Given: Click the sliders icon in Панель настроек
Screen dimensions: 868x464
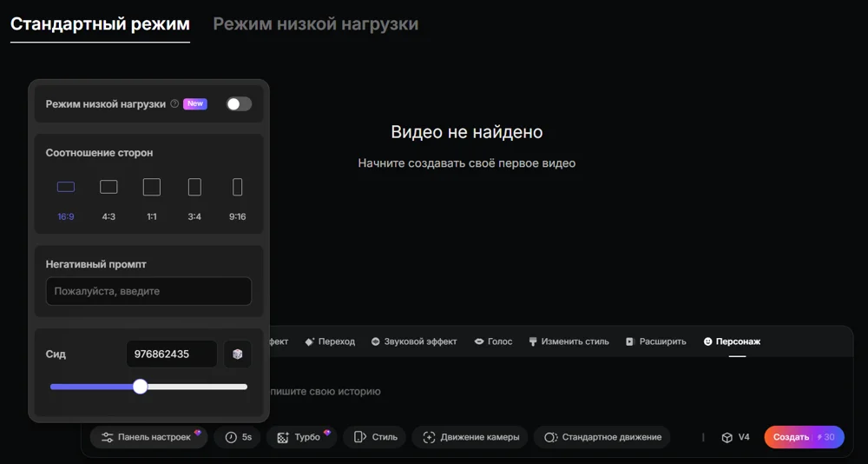Looking at the screenshot, I should coord(108,437).
